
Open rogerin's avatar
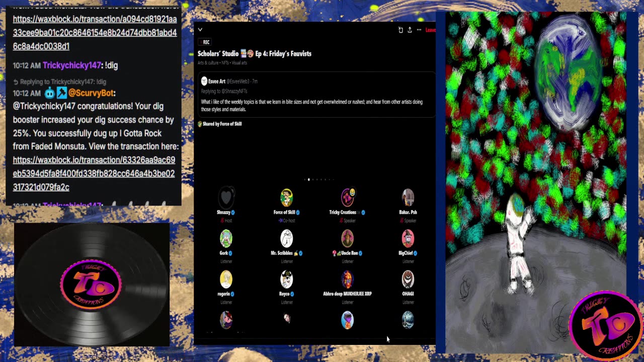(226, 279)
